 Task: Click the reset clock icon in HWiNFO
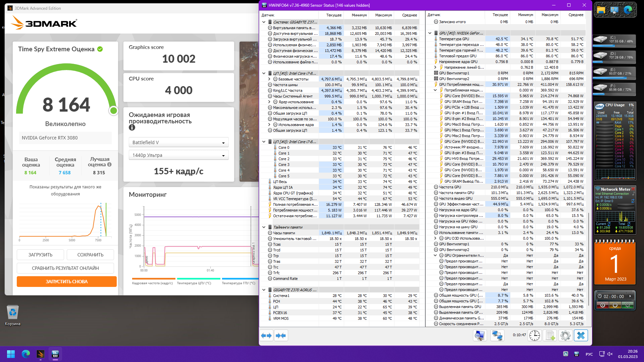tap(534, 336)
